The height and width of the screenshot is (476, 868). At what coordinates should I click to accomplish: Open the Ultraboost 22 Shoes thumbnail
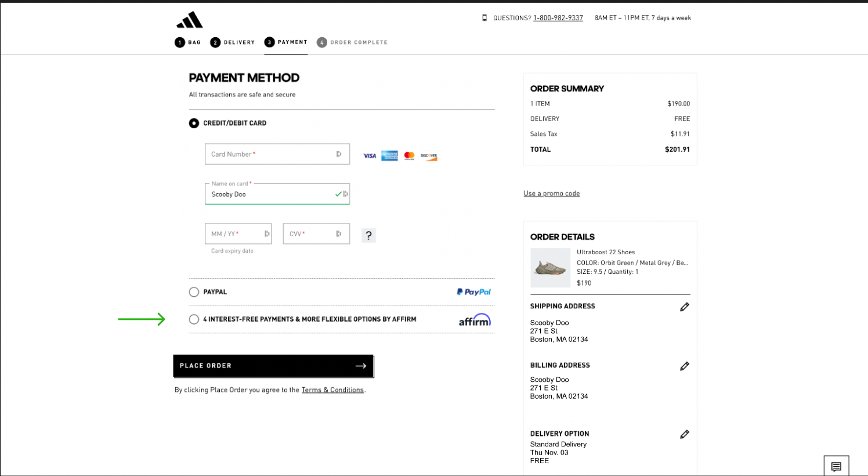click(x=550, y=268)
